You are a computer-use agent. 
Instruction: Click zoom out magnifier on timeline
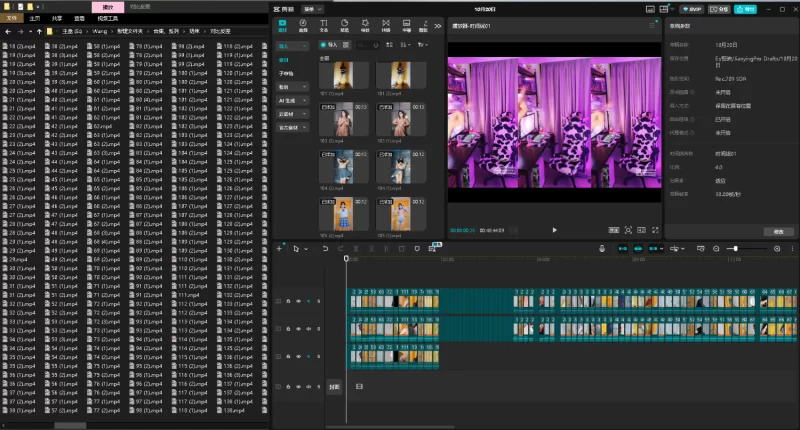pyautogui.click(x=716, y=248)
